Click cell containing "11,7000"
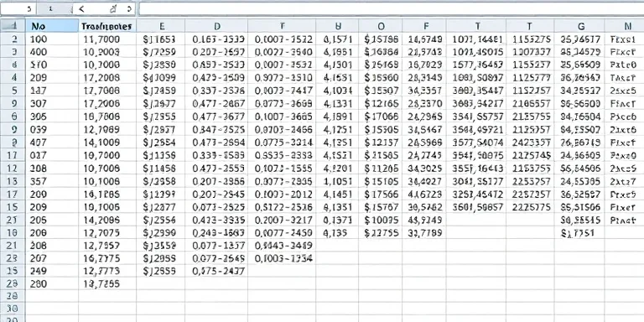Screen dimensions: 644x322 pos(107,39)
